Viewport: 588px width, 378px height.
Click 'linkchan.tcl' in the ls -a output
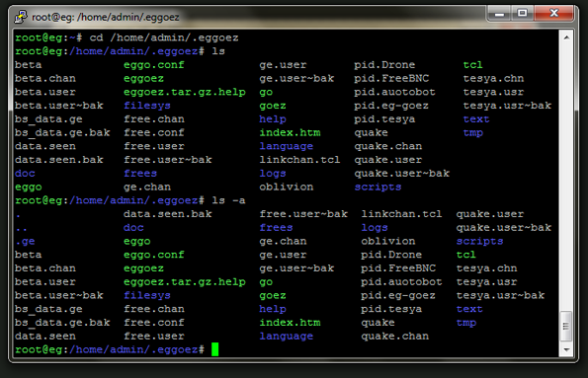pyautogui.click(x=401, y=214)
